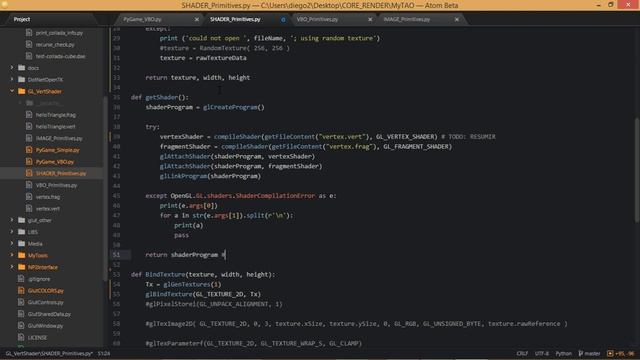
Task: Click GlutSharedData.py in file tree
Action: tap(49, 314)
